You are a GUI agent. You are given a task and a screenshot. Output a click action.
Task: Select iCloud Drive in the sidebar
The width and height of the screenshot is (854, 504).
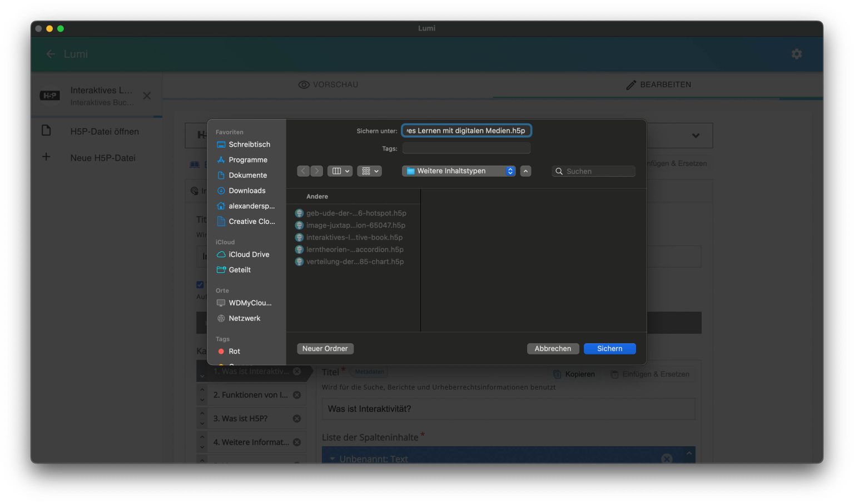(248, 255)
